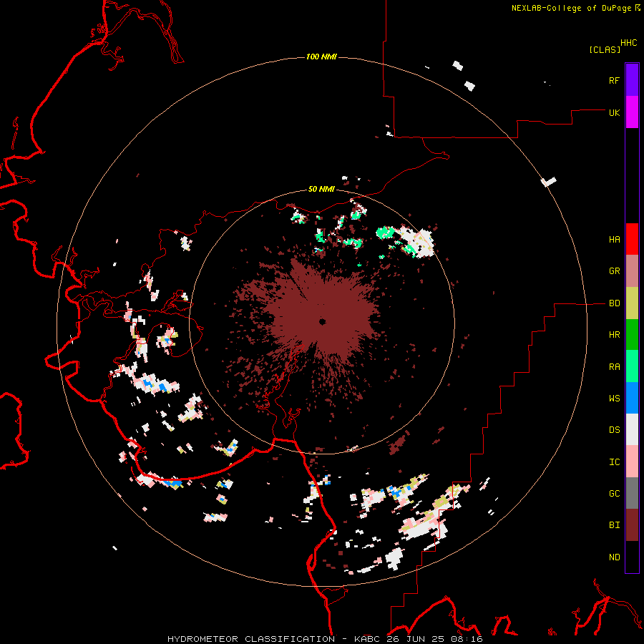Click the HA legend label
The width and height of the screenshot is (644, 644).
click(614, 240)
